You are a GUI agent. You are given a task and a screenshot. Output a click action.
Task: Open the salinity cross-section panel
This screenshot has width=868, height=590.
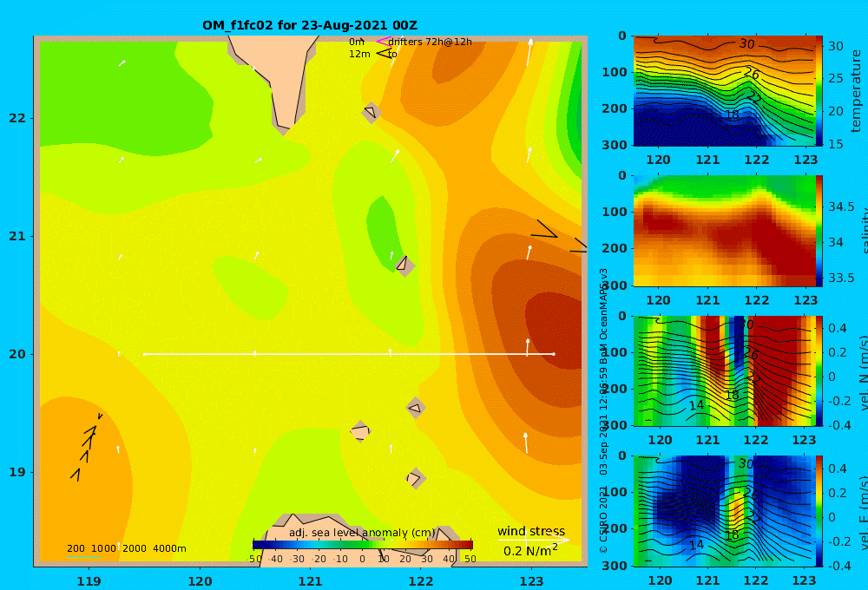tap(724, 231)
